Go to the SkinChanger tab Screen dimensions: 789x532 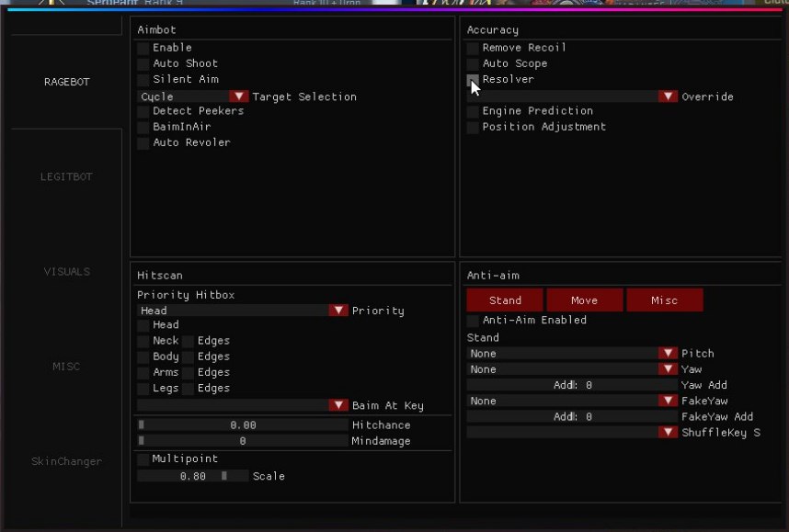click(x=66, y=461)
